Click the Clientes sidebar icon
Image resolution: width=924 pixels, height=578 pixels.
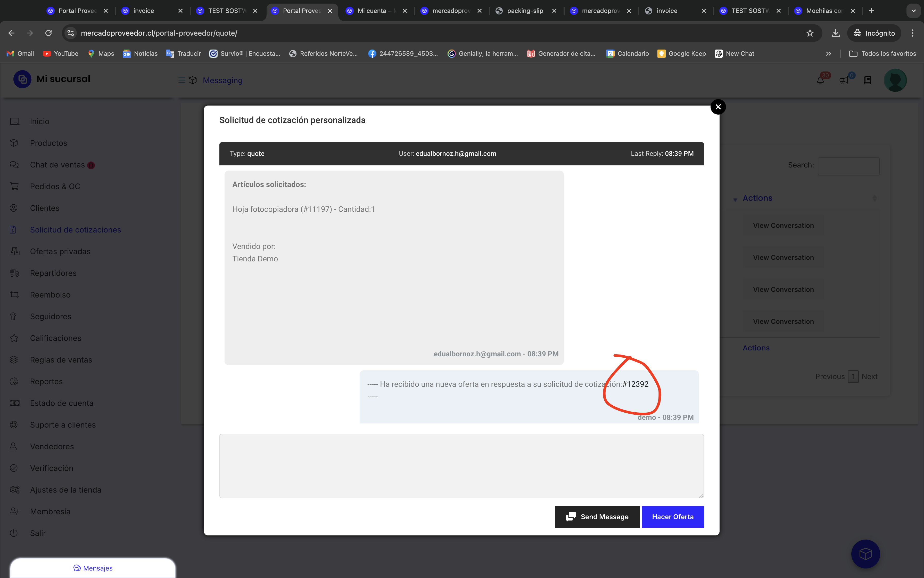coord(14,208)
